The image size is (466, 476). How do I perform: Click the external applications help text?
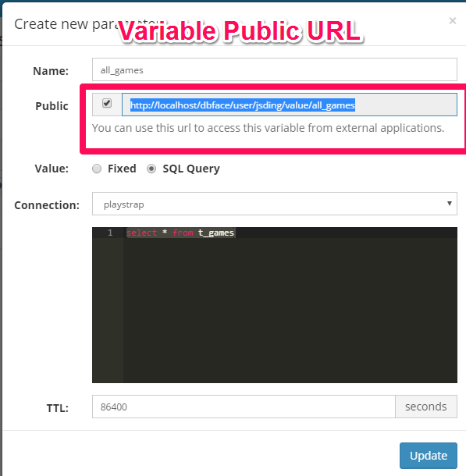coord(268,128)
